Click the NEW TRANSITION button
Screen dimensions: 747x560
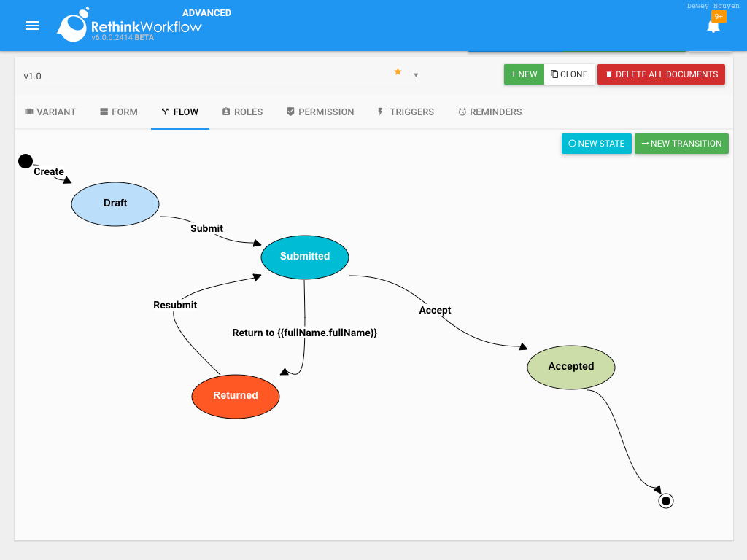coord(681,144)
